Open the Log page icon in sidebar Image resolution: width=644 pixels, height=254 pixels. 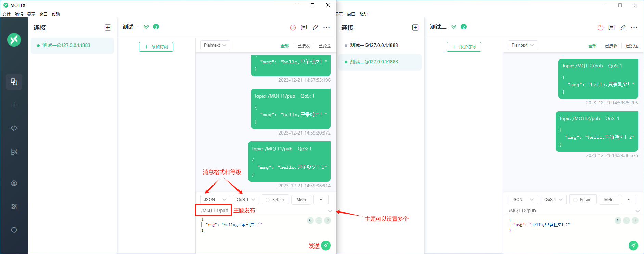tap(14, 152)
